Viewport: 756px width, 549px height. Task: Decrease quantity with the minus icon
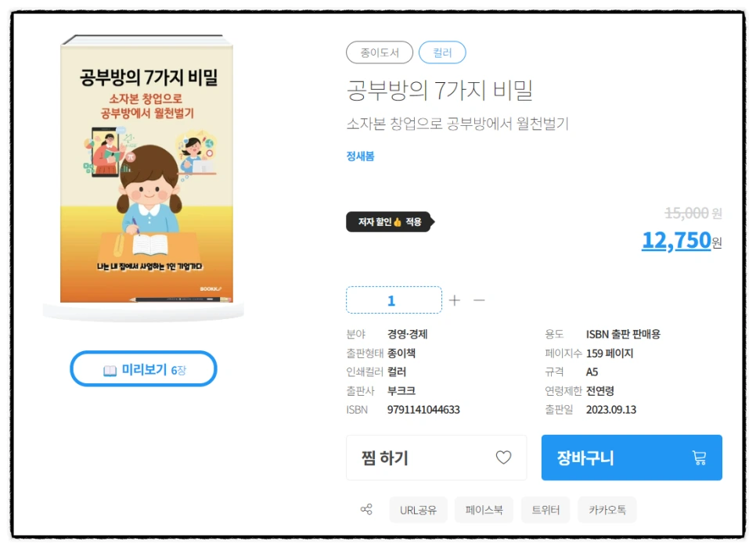pyautogui.click(x=479, y=300)
